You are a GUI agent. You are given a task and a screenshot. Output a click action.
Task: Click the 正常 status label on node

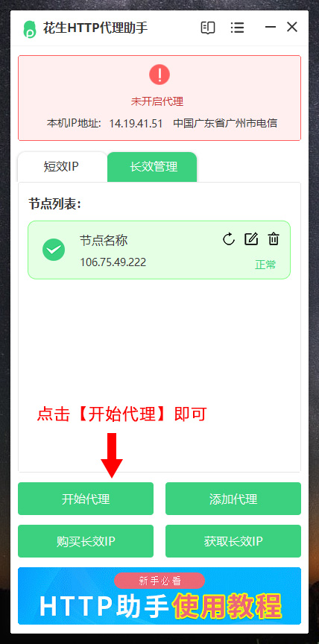pyautogui.click(x=265, y=265)
